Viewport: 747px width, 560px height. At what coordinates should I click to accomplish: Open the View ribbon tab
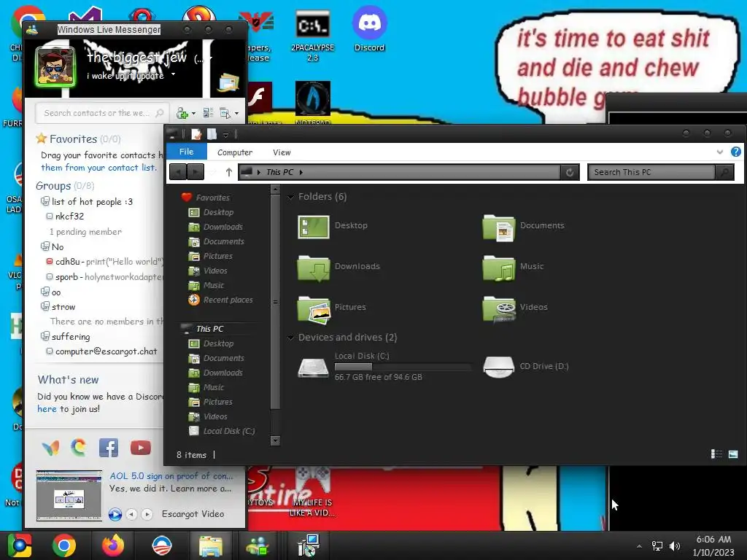(x=282, y=152)
